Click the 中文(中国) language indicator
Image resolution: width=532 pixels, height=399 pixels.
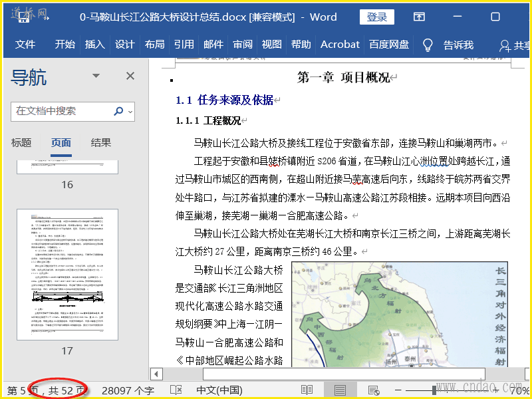[x=219, y=390]
